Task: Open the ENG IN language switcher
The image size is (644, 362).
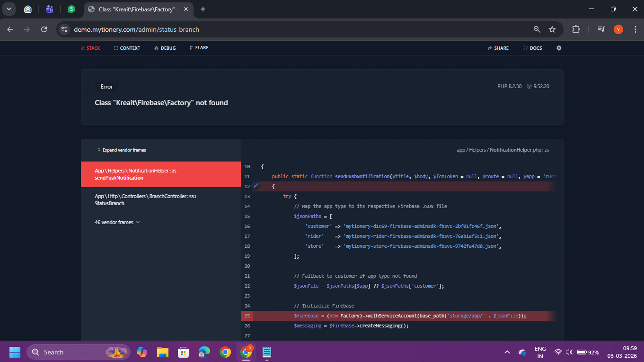Action: pos(540,352)
